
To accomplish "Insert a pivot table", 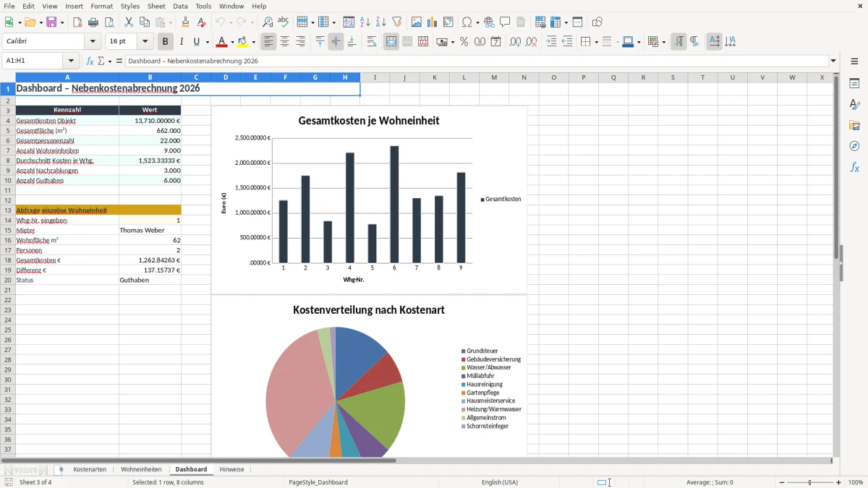I will click(x=448, y=22).
